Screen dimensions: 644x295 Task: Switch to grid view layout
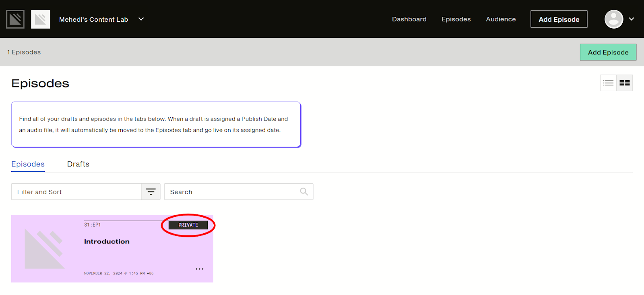click(x=624, y=83)
